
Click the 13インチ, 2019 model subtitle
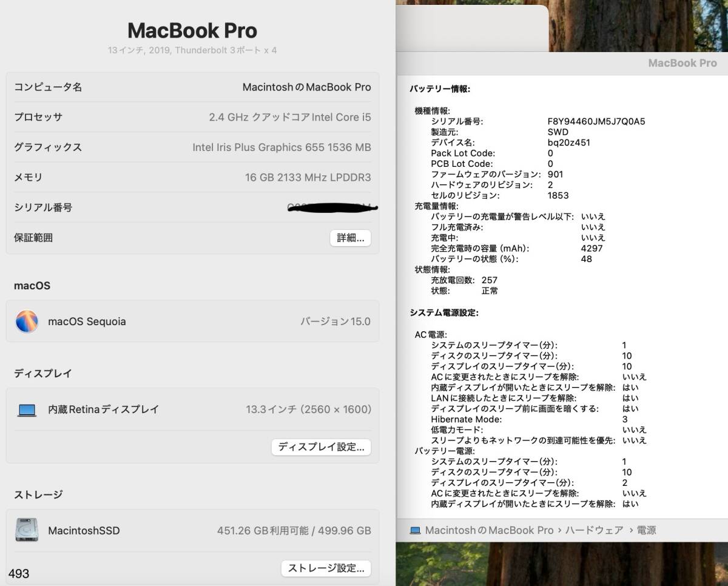[x=192, y=50]
